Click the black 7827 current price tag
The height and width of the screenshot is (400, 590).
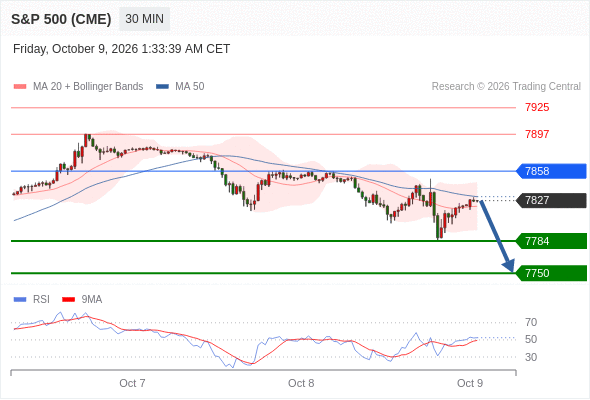coord(551,200)
